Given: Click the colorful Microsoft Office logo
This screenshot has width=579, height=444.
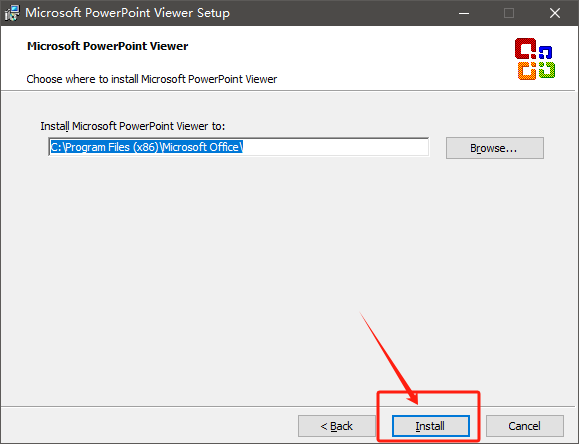Looking at the screenshot, I should pos(535,59).
